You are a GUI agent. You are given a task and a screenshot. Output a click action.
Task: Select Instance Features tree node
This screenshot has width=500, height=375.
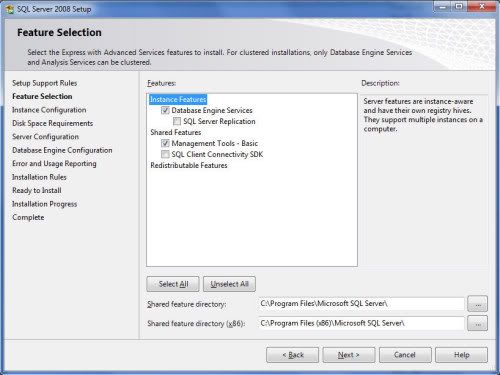pos(178,99)
